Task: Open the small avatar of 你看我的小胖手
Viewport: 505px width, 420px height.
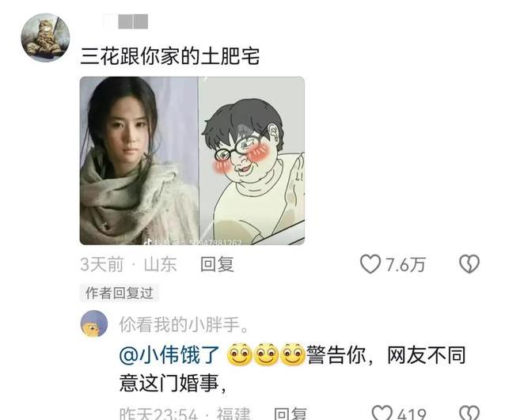Action: pos(94,324)
